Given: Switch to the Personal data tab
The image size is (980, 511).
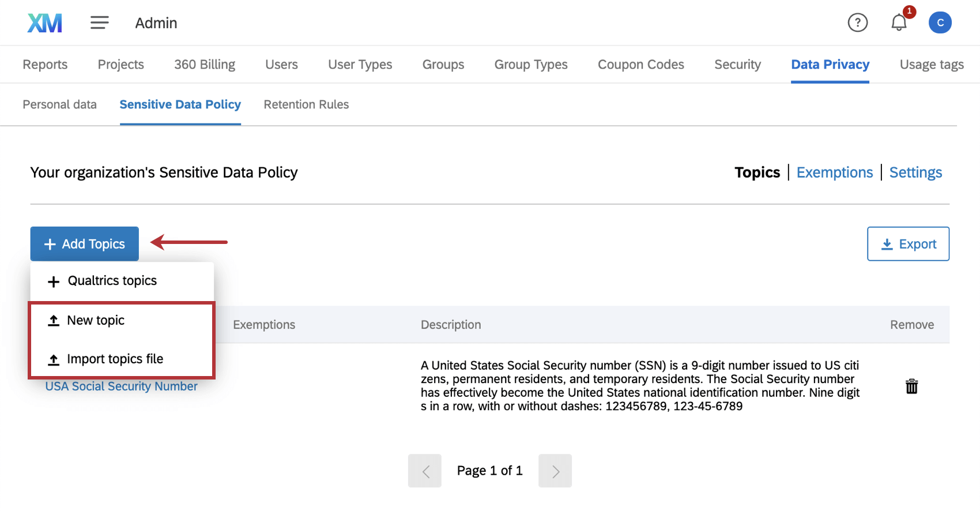Looking at the screenshot, I should coord(59,104).
